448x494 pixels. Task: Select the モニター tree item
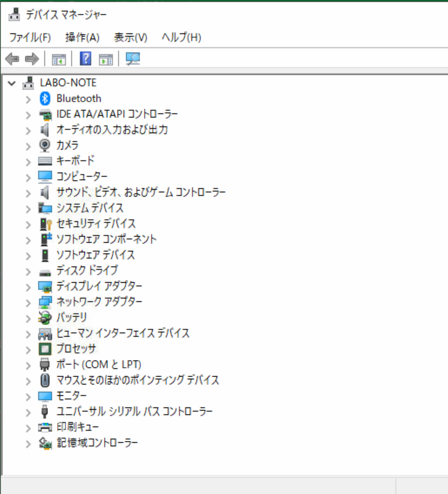(70, 395)
